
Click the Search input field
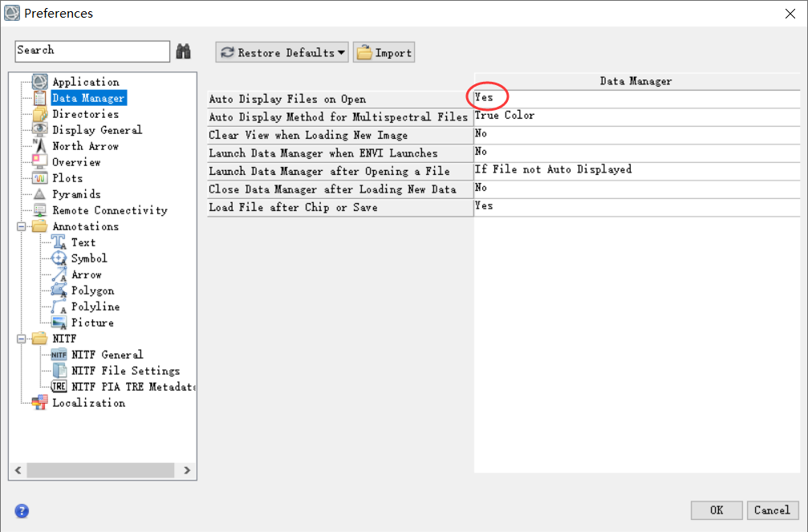point(93,51)
